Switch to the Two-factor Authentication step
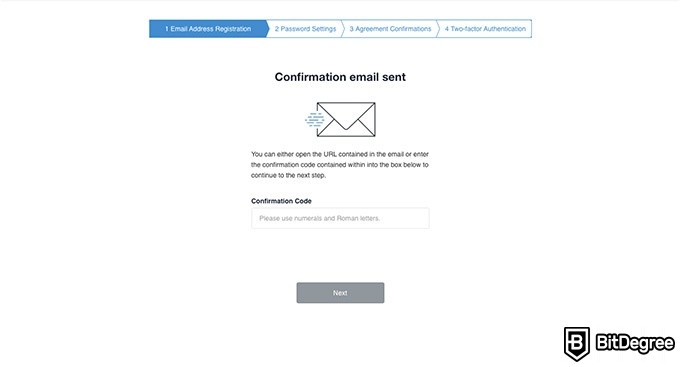Screen dimensions: 680x367 pos(485,29)
